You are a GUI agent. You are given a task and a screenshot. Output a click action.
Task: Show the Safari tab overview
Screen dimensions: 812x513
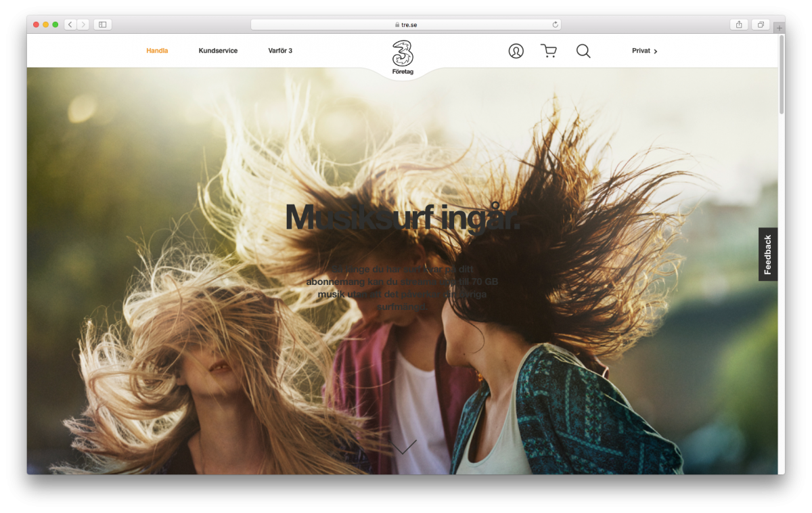(761, 24)
